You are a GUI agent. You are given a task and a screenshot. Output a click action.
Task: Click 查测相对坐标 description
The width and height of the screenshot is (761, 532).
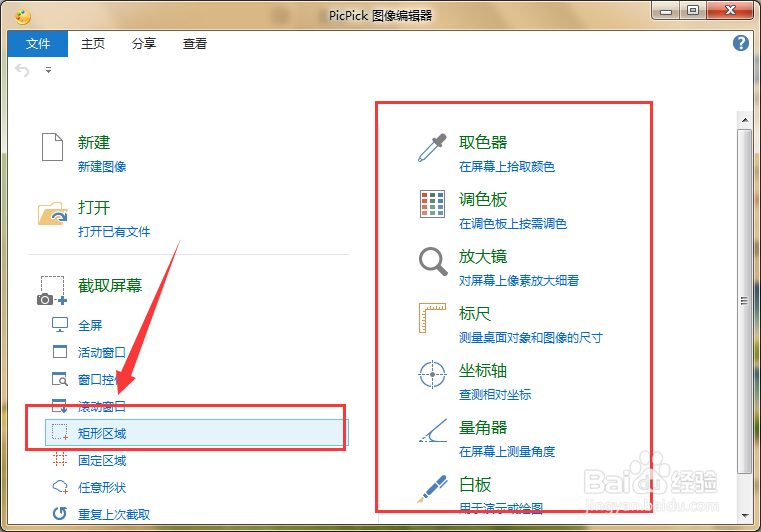click(x=495, y=394)
